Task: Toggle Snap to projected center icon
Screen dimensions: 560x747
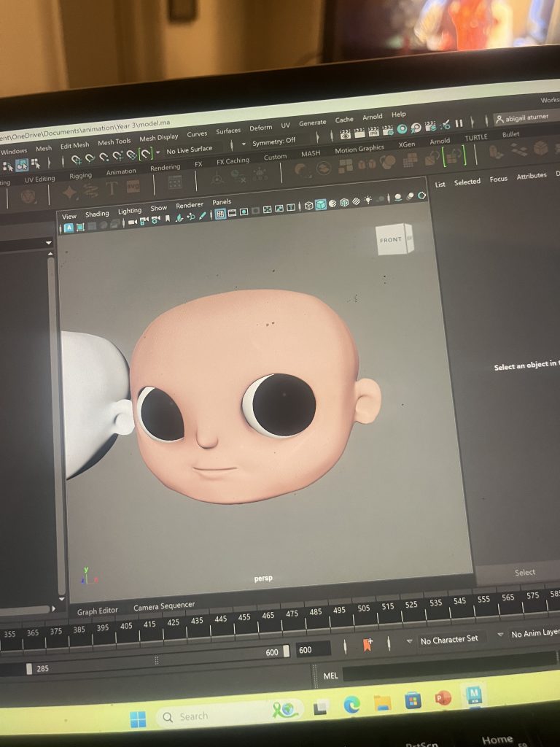Action: click(117, 156)
